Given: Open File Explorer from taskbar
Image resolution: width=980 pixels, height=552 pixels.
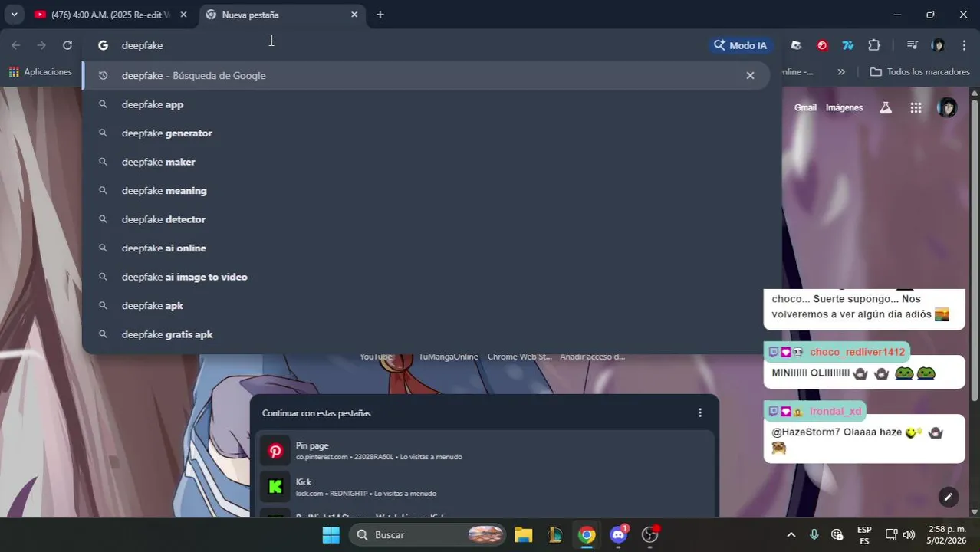Looking at the screenshot, I should click(x=524, y=535).
